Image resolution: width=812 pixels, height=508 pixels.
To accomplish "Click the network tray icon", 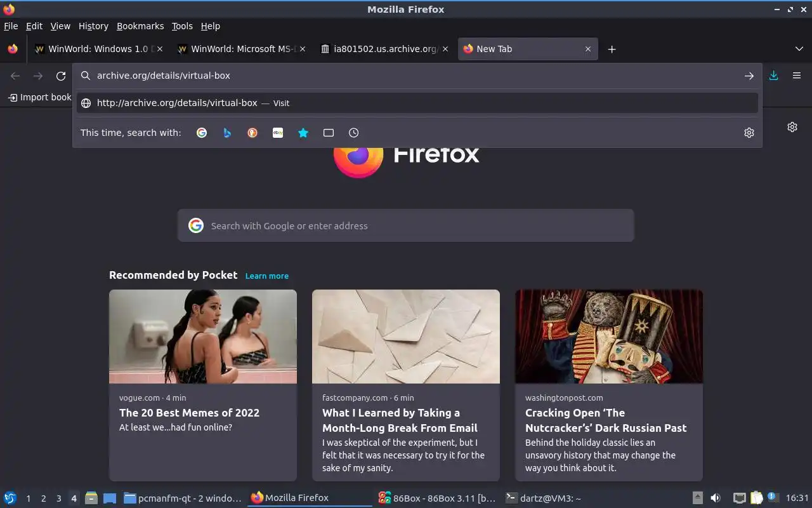I will [x=739, y=498].
